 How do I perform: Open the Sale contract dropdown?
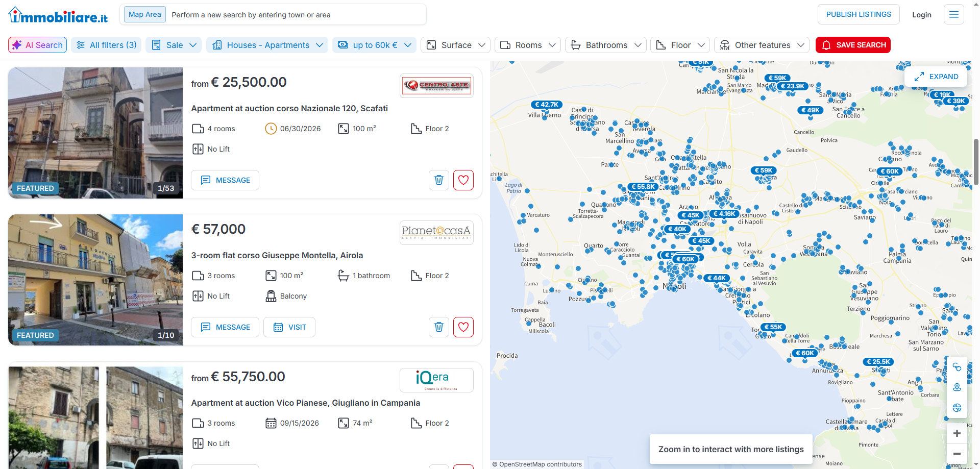pos(174,45)
